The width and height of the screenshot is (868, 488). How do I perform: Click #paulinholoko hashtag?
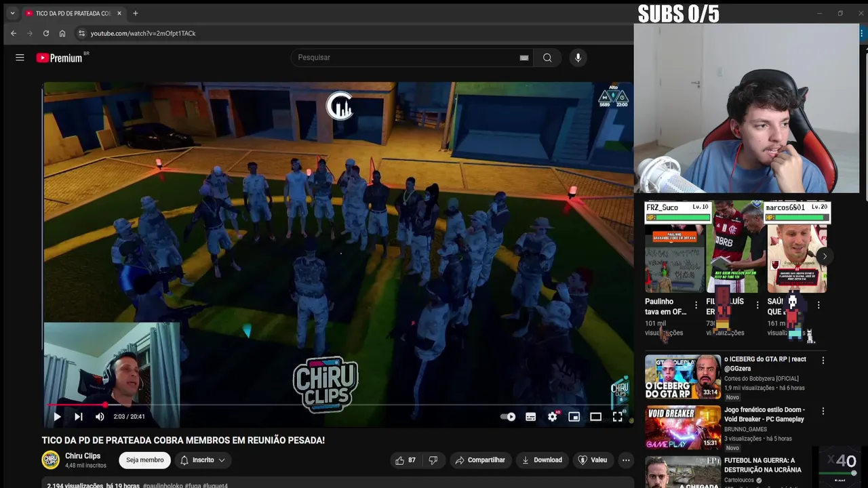161,485
